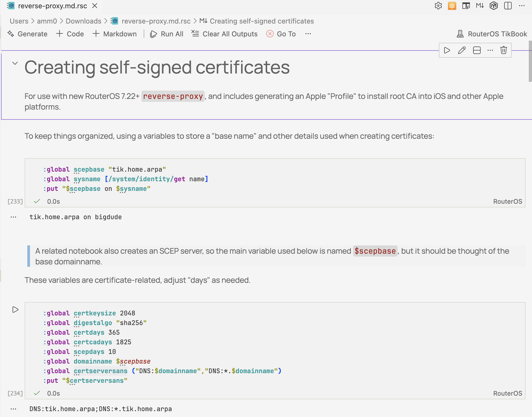The height and width of the screenshot is (417, 532).
Task: Delete the selected cell with the trash icon
Action: pyautogui.click(x=503, y=50)
